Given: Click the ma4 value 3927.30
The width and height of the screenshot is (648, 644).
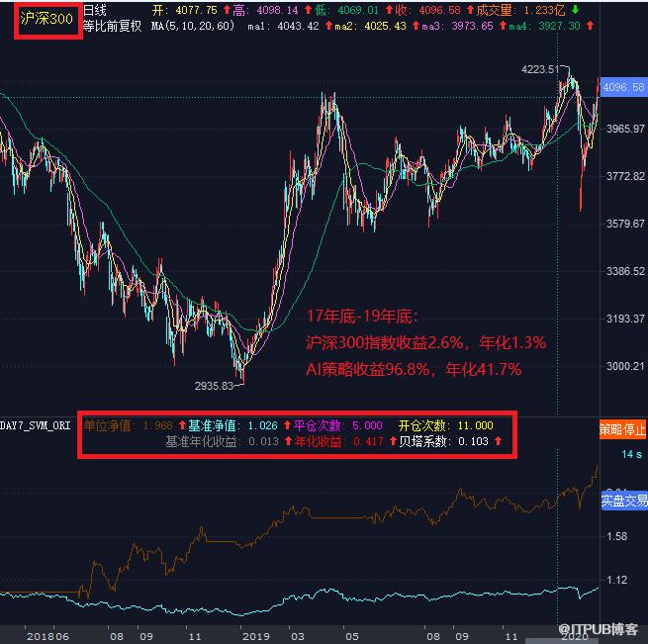Looking at the screenshot, I should (560, 26).
